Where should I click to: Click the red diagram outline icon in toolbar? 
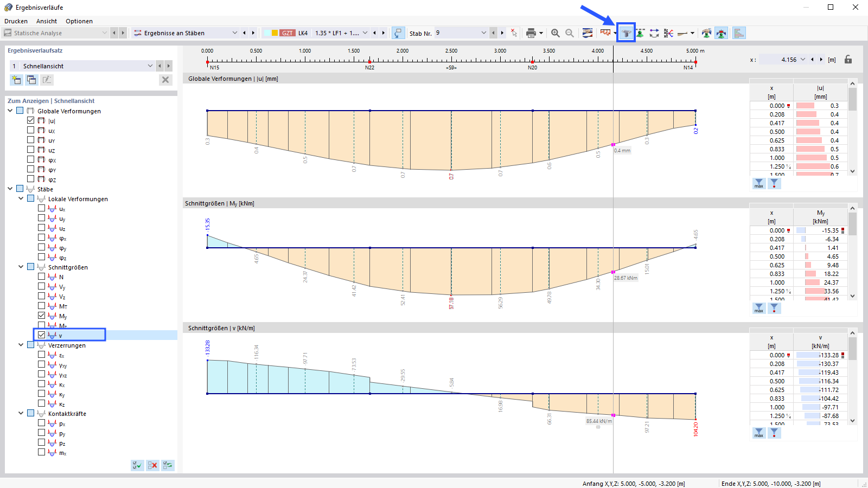pyautogui.click(x=605, y=33)
